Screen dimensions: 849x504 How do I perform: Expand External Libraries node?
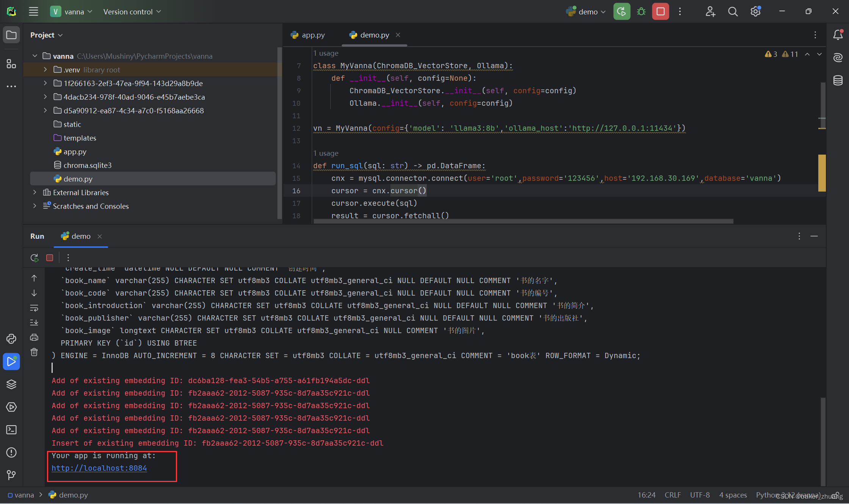coord(34,193)
